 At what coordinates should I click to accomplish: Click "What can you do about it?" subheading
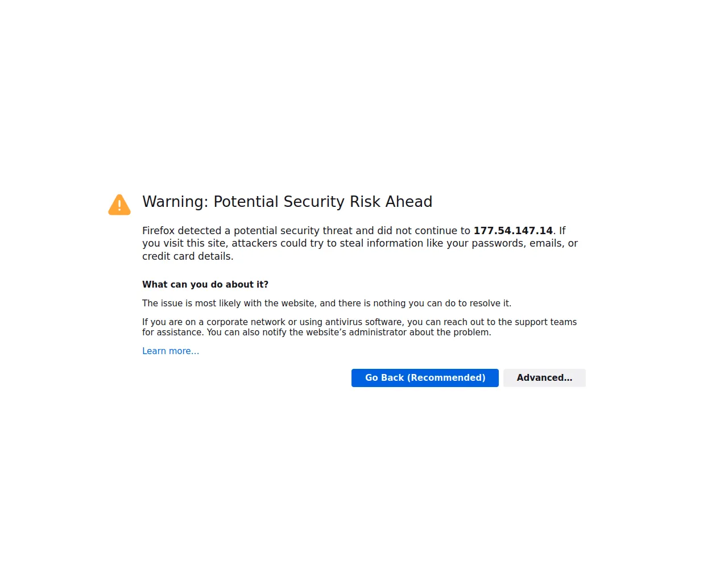tap(205, 285)
